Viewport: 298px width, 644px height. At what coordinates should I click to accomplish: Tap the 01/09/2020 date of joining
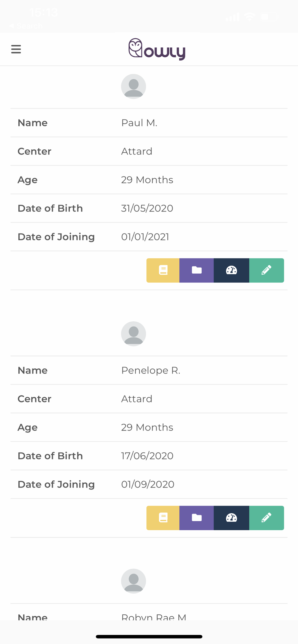coord(148,484)
